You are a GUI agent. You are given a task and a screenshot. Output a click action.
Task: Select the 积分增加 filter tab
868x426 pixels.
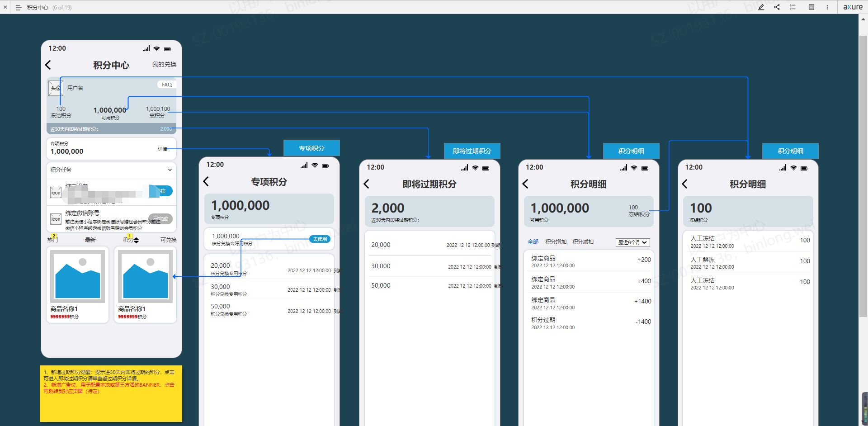point(556,242)
